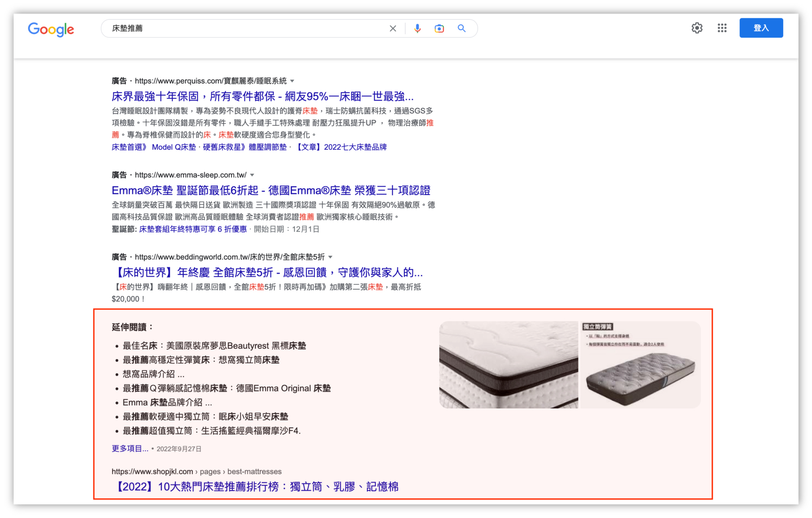Click the mattress corner thumbnail image
The image size is (812, 518).
pos(508,364)
